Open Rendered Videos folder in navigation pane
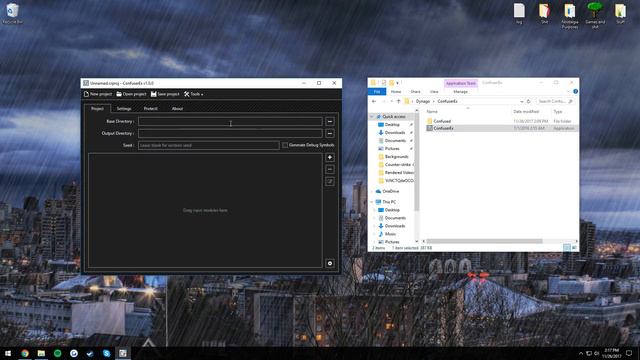This screenshot has height=360, width=640. click(399, 173)
